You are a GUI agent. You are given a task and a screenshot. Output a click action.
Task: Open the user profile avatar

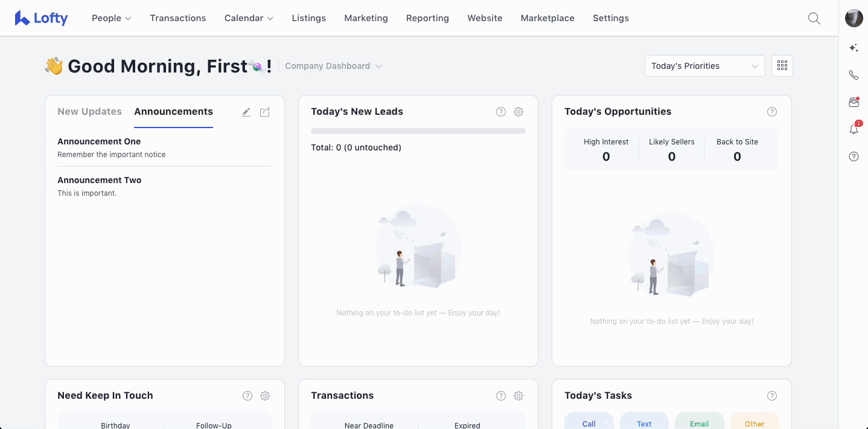click(x=854, y=18)
